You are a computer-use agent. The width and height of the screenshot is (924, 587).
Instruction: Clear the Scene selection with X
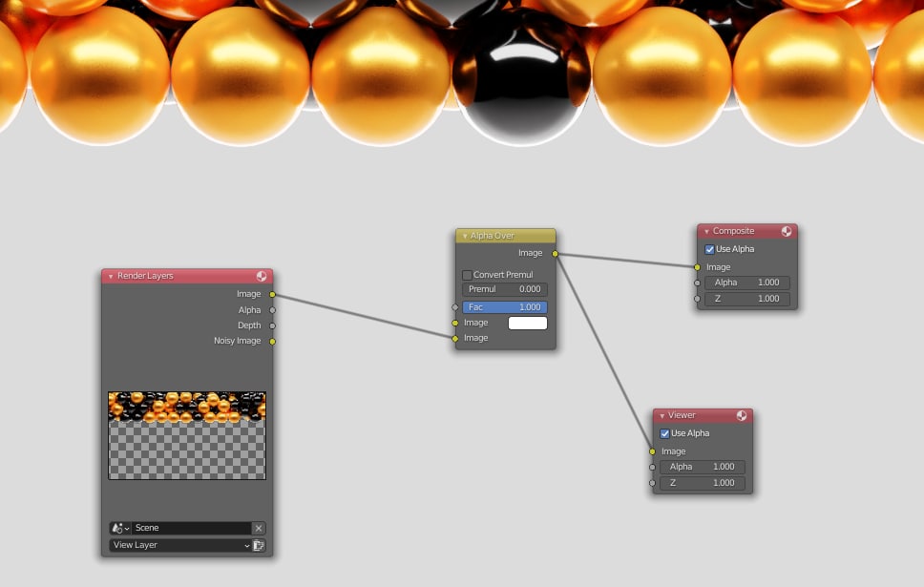(258, 528)
